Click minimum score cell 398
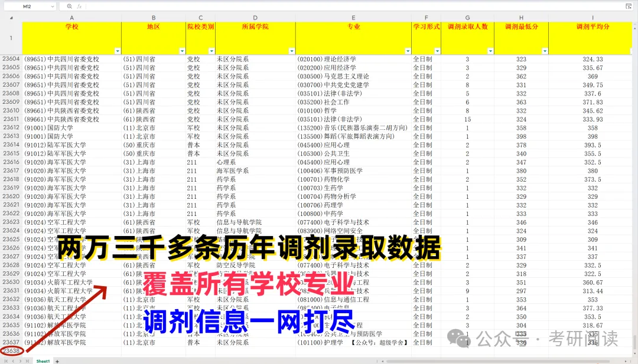The image size is (638, 364). coord(521,136)
